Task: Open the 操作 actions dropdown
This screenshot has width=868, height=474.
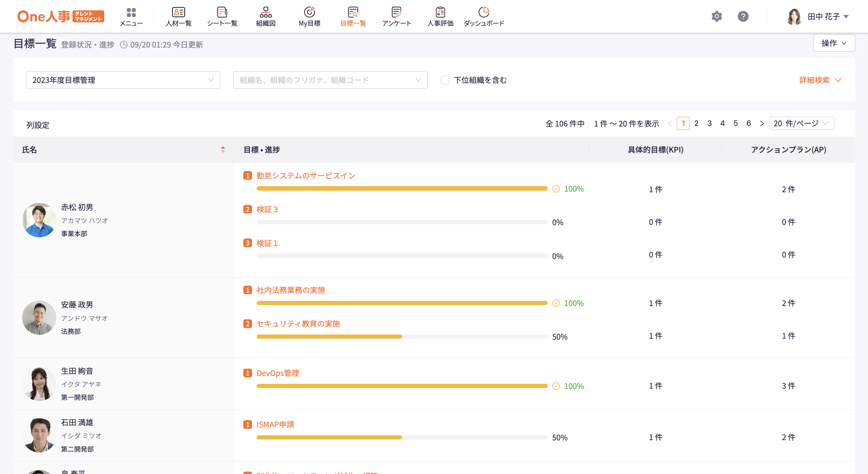Action: coord(834,43)
